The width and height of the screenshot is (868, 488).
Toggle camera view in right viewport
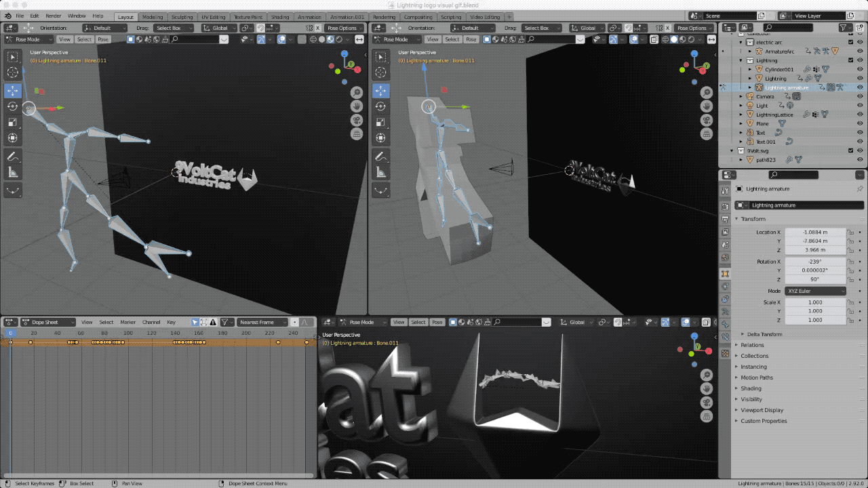pos(706,121)
